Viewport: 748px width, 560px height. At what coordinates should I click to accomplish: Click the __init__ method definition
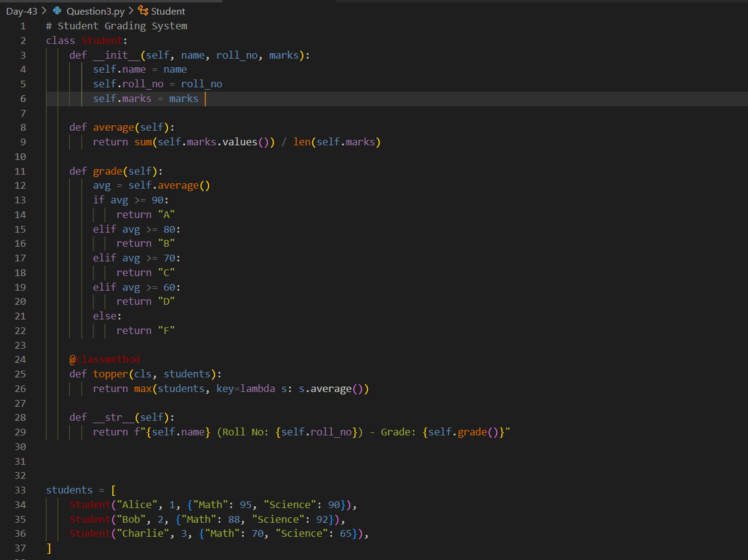[189, 55]
